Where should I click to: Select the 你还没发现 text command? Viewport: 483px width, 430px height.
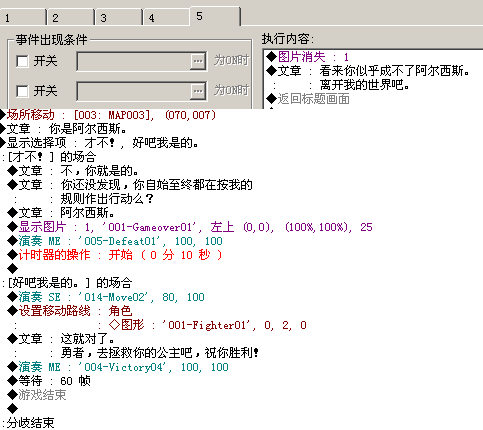pos(130,185)
